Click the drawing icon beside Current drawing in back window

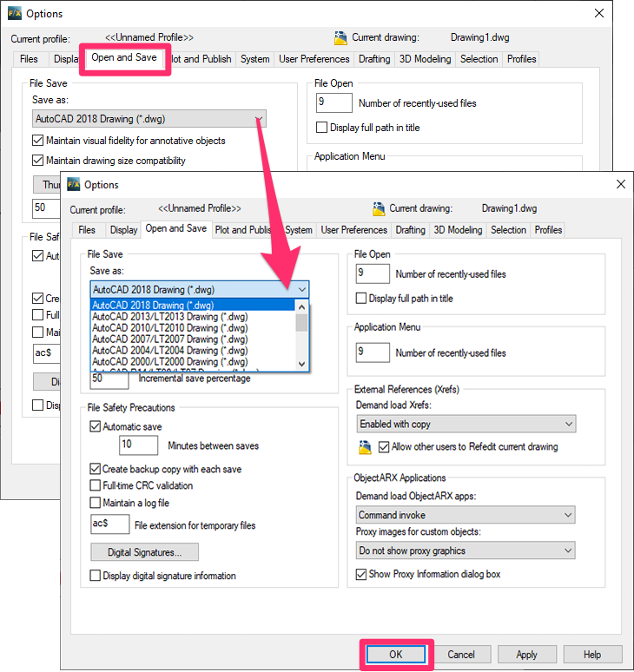click(x=340, y=38)
